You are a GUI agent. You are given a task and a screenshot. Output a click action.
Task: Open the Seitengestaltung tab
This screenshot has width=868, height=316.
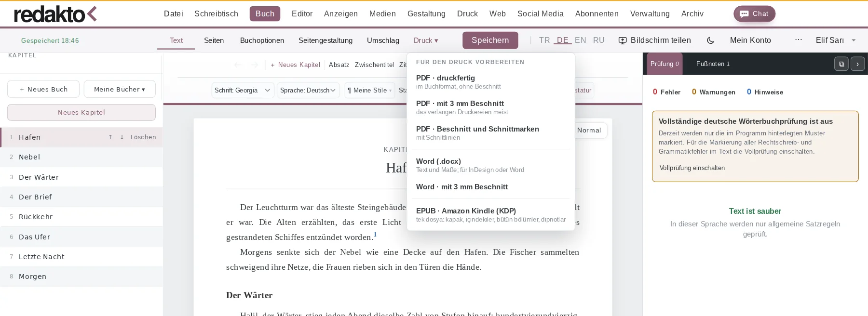(x=325, y=40)
